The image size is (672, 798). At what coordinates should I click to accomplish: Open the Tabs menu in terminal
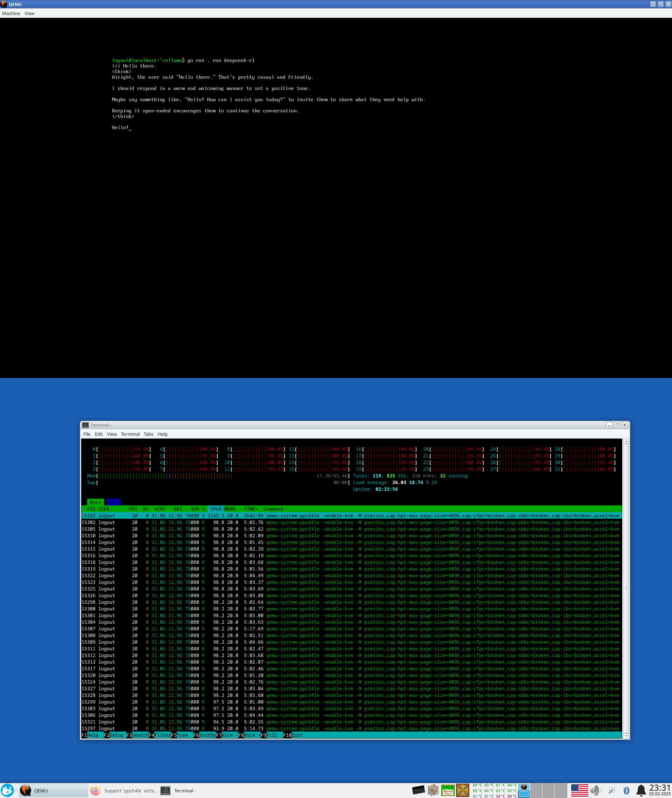148,434
